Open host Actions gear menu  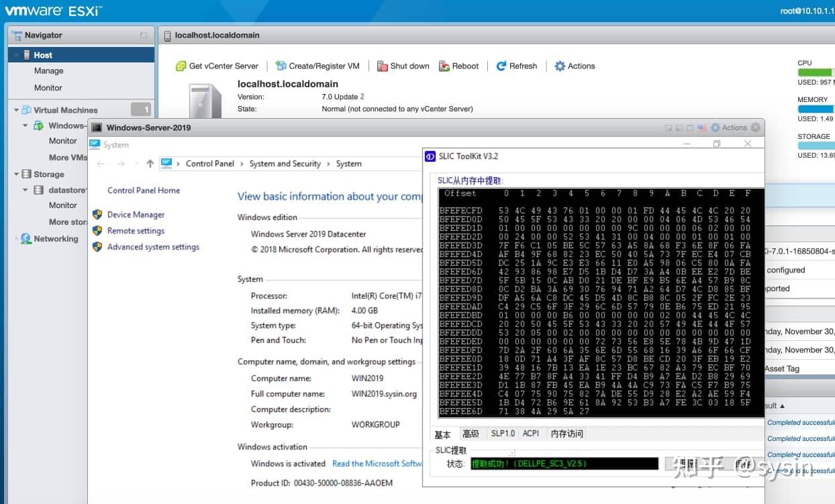[x=575, y=66]
